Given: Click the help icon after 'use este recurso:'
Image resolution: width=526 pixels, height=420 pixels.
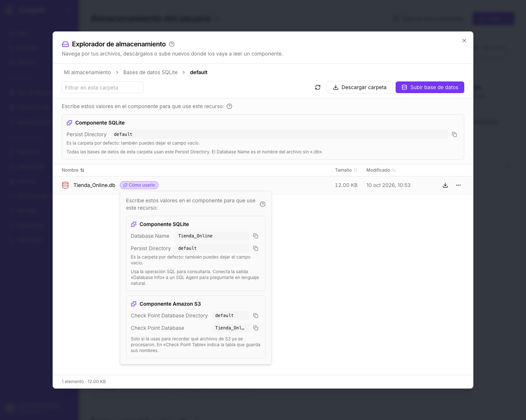Looking at the screenshot, I should (229, 106).
